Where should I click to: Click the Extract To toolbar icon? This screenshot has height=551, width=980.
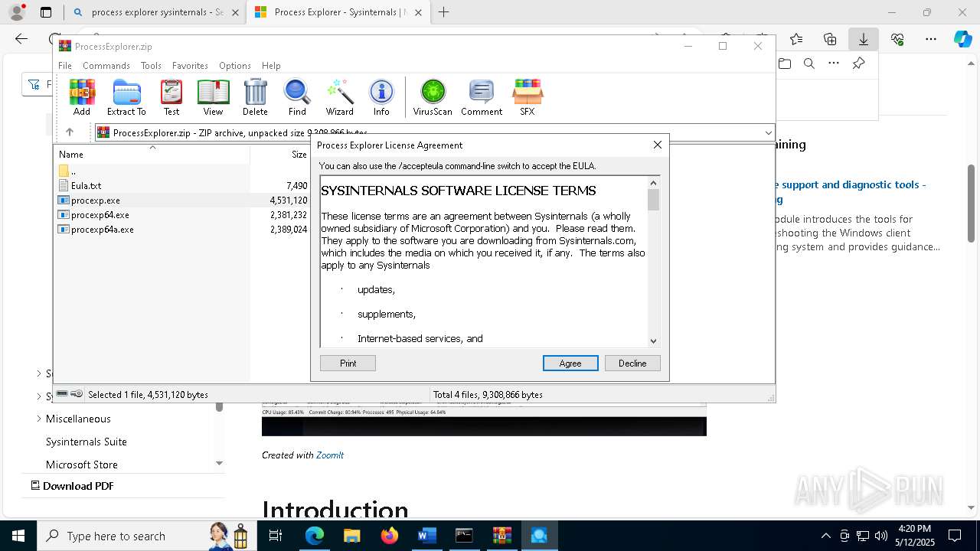pyautogui.click(x=126, y=97)
